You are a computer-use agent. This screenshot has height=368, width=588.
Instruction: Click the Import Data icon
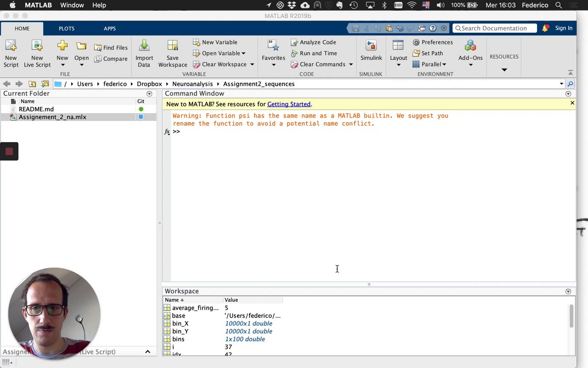click(x=144, y=46)
